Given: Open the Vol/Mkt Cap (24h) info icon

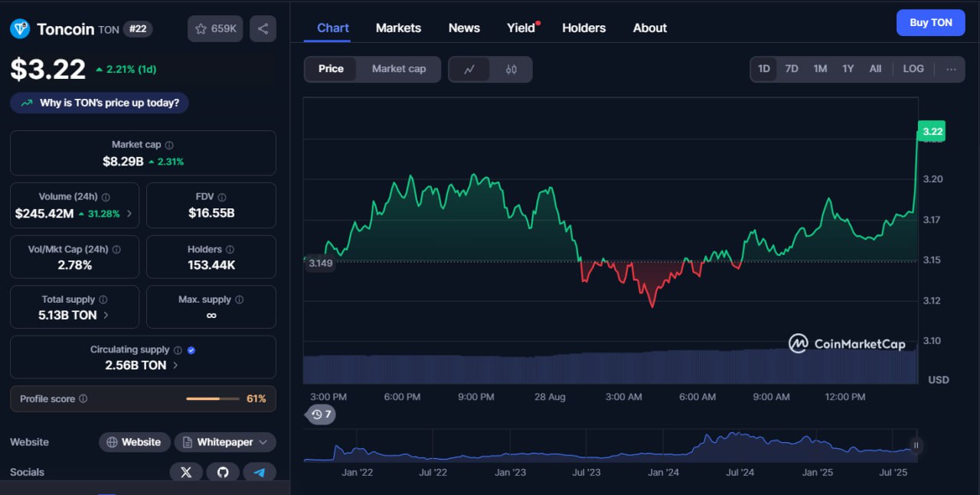Looking at the screenshot, I should 116,249.
